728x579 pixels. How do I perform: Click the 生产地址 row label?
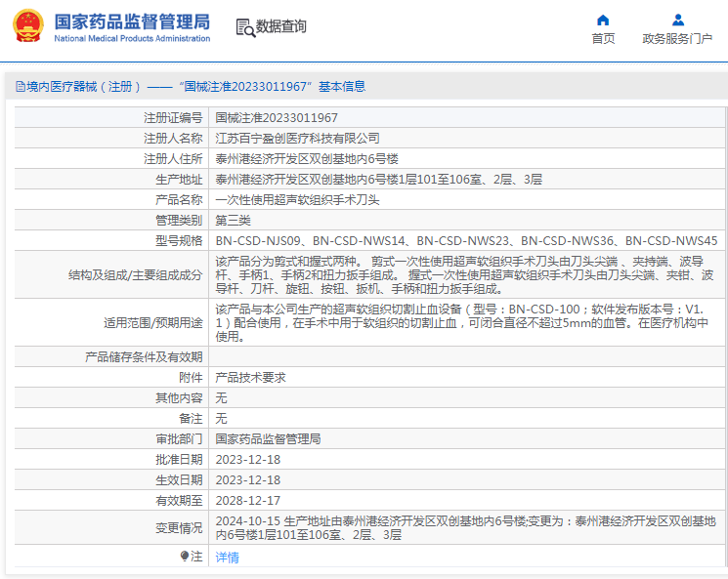point(179,180)
